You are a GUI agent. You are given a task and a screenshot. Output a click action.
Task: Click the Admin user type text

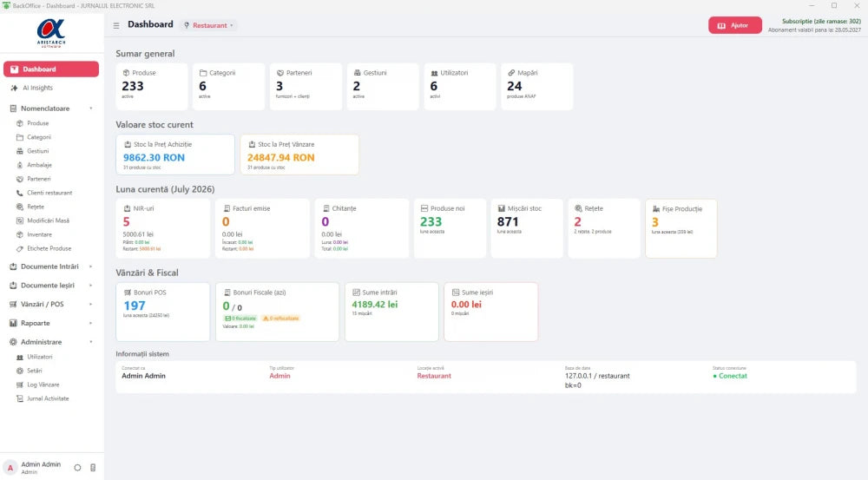(x=279, y=376)
